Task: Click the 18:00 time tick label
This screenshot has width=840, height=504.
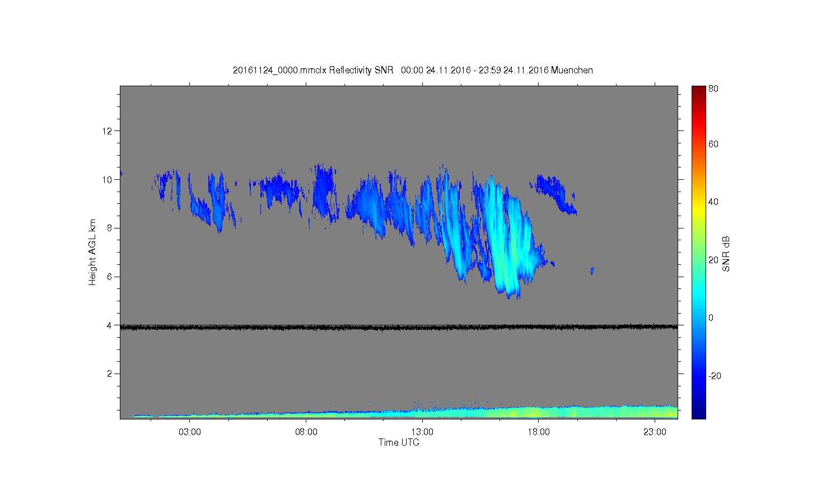Action: point(539,432)
